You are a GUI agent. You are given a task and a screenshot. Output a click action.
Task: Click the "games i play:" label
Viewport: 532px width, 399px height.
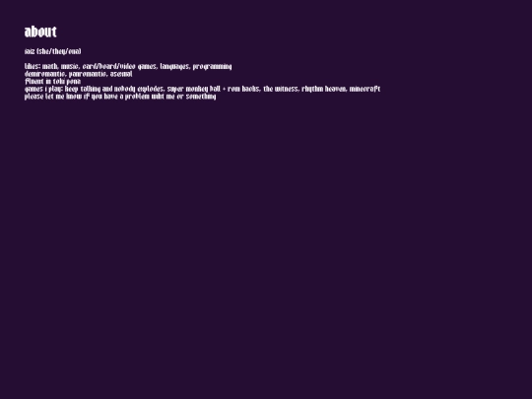[x=43, y=90]
